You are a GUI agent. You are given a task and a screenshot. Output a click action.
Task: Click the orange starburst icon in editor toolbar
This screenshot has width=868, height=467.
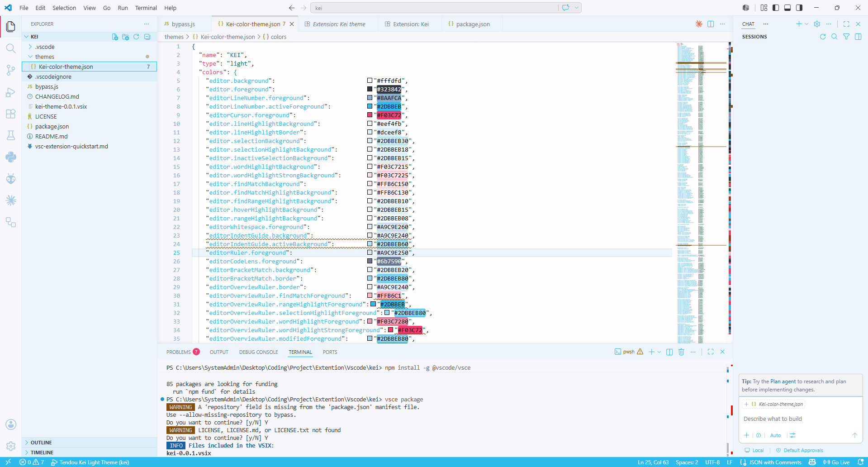[x=699, y=24]
